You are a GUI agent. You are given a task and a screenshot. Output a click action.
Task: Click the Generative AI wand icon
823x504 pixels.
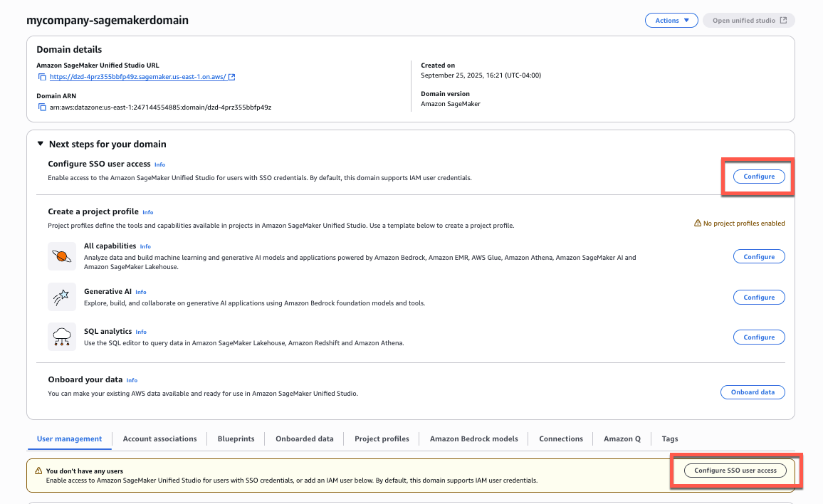point(62,297)
